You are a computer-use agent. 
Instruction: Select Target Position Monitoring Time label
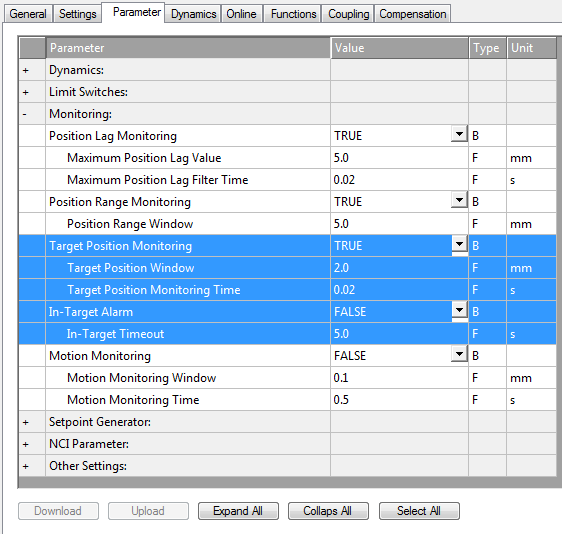(154, 290)
